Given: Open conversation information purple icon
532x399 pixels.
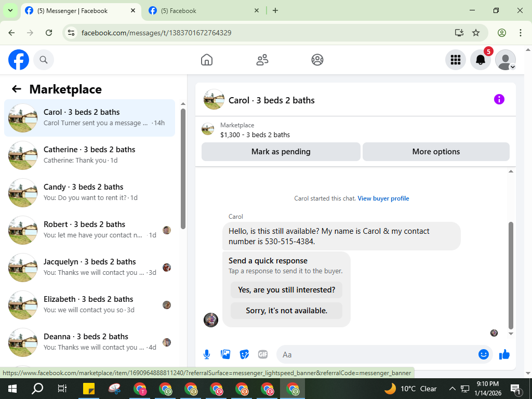Looking at the screenshot, I should tap(499, 99).
